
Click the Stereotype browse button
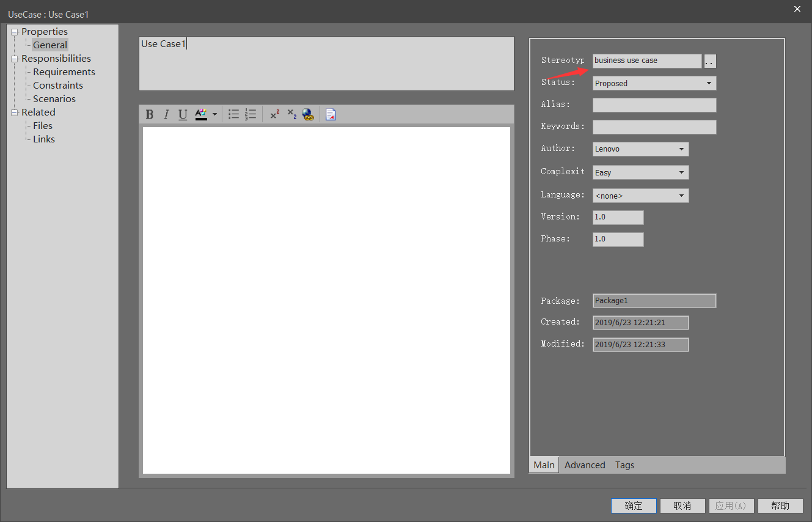click(x=709, y=61)
